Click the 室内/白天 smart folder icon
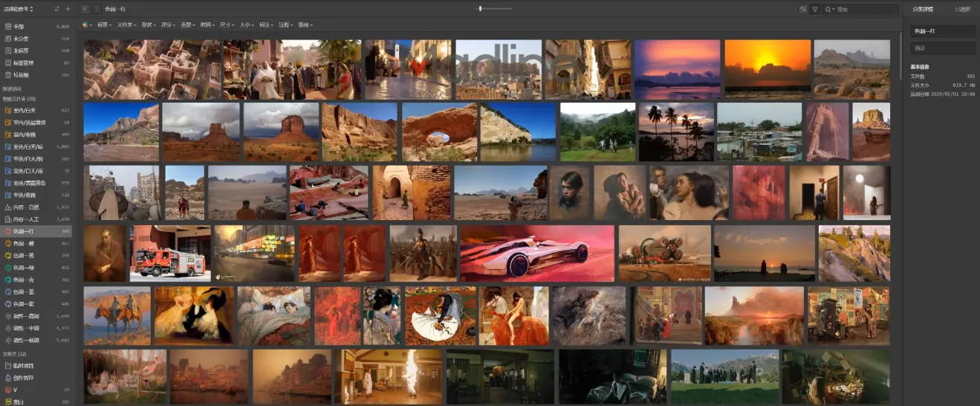The height and width of the screenshot is (406, 980). click(7, 110)
